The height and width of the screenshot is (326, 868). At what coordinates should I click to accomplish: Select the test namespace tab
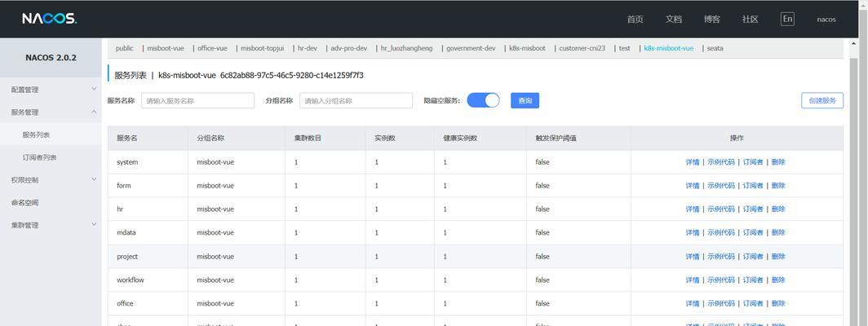coord(624,48)
